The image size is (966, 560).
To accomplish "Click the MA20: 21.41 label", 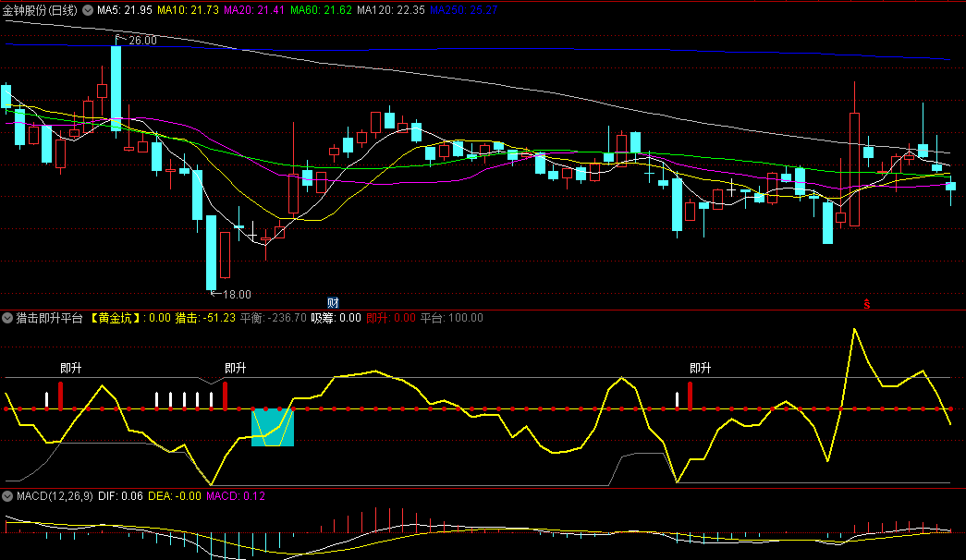I will tap(254, 10).
